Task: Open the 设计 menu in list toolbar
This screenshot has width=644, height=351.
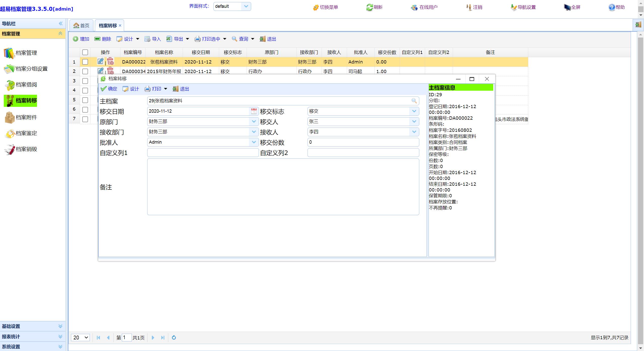Action: tap(128, 39)
